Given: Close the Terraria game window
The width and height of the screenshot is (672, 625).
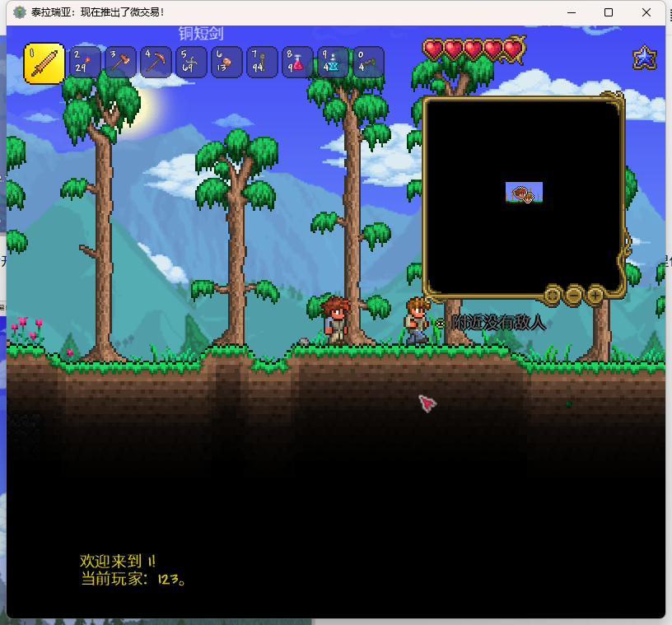Looking at the screenshot, I should (646, 12).
